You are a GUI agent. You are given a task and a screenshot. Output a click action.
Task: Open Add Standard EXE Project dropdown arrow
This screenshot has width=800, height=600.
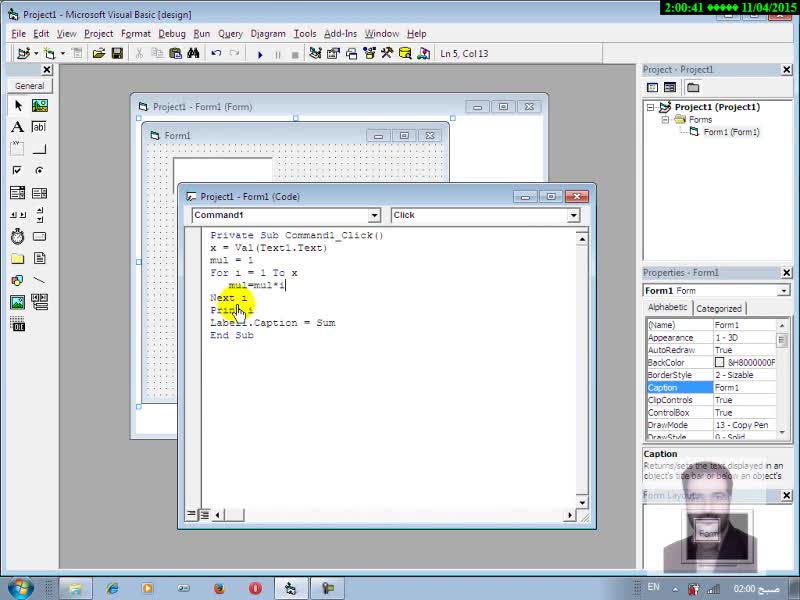coord(36,53)
